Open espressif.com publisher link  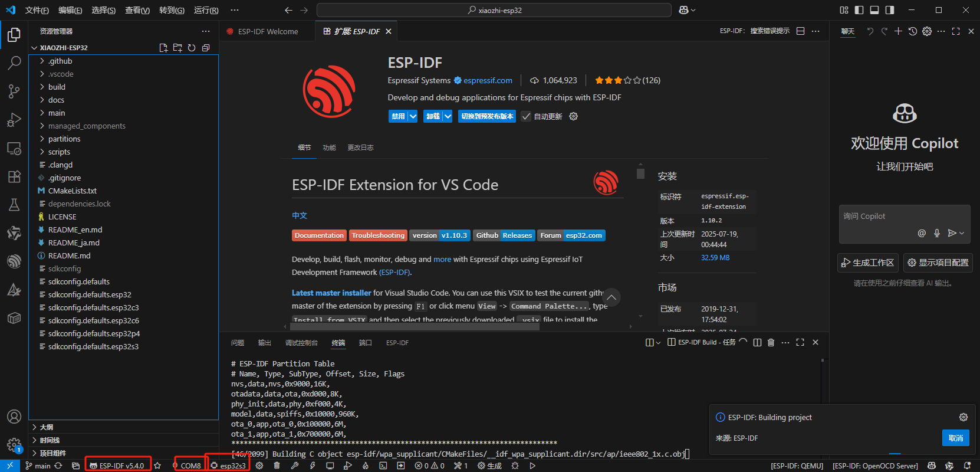488,80
